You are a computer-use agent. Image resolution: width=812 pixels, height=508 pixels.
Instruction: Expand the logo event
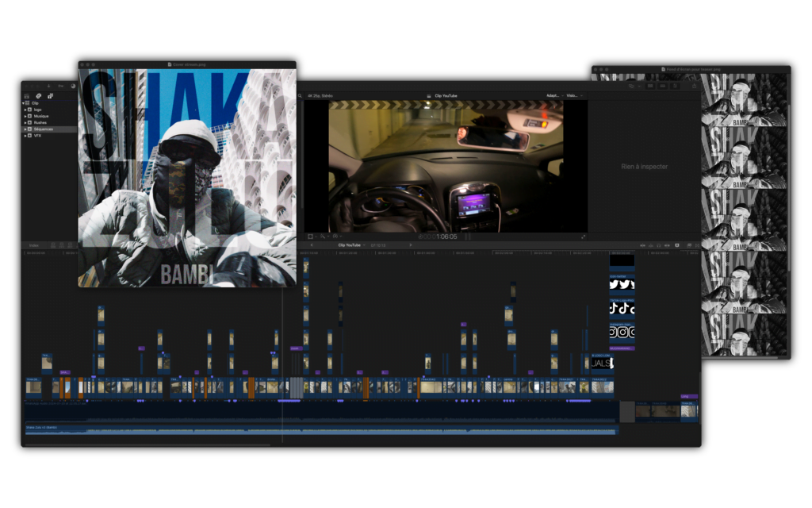(x=25, y=110)
